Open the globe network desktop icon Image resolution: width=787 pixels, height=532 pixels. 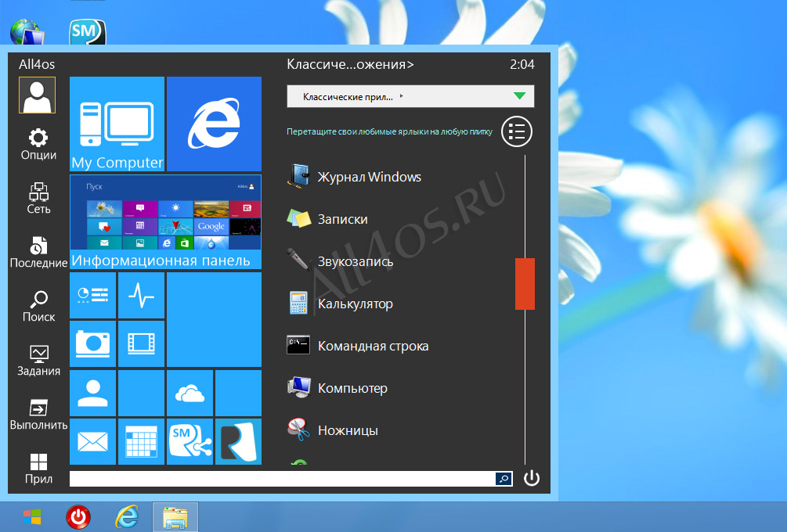[26, 32]
